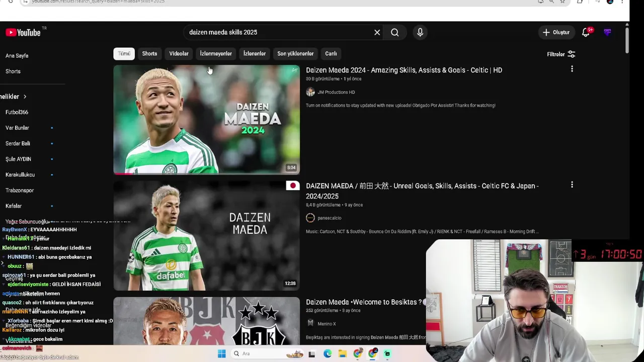The image size is (644, 362).
Task: Open Unreal Goals, Skills, Assists video title
Action: [x=422, y=191]
